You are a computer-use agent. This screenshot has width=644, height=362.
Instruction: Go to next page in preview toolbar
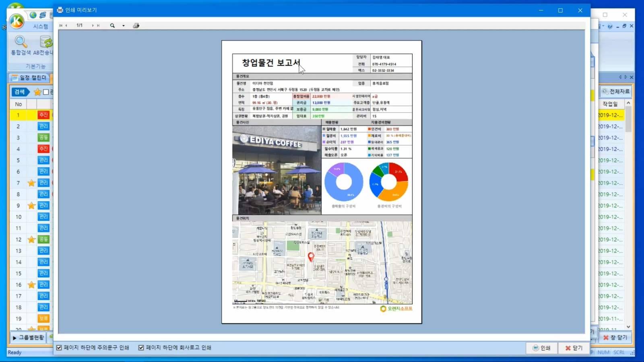(93, 25)
